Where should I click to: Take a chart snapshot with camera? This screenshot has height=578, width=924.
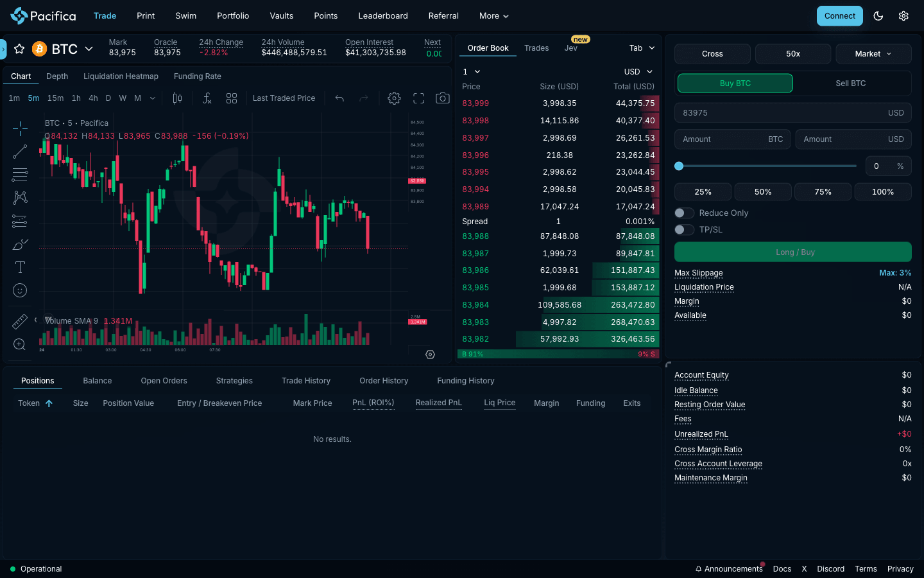tap(443, 98)
